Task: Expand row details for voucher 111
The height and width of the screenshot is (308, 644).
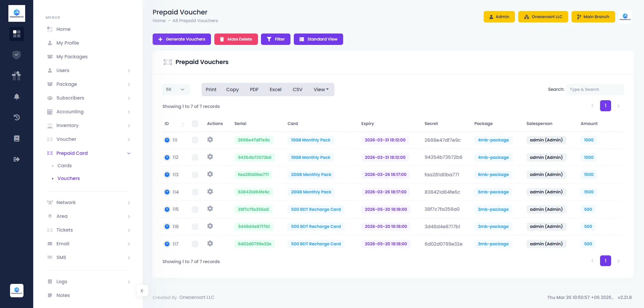Action: point(167,140)
